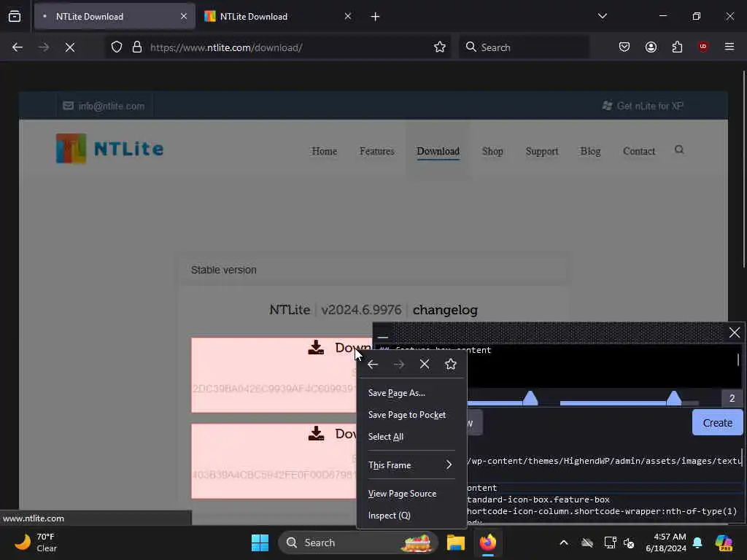Choose Inspect (Q) in the context menu
The height and width of the screenshot is (560, 747).
point(411,516)
